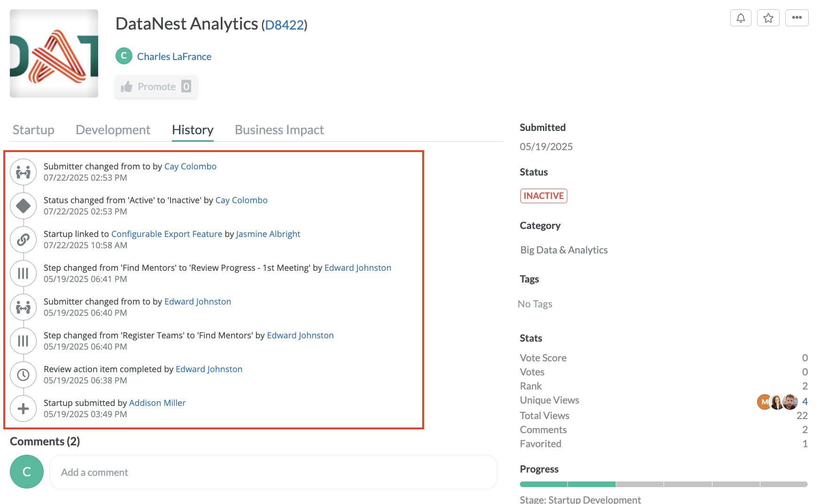
Task: Click the Add a comment field
Action: (x=273, y=472)
